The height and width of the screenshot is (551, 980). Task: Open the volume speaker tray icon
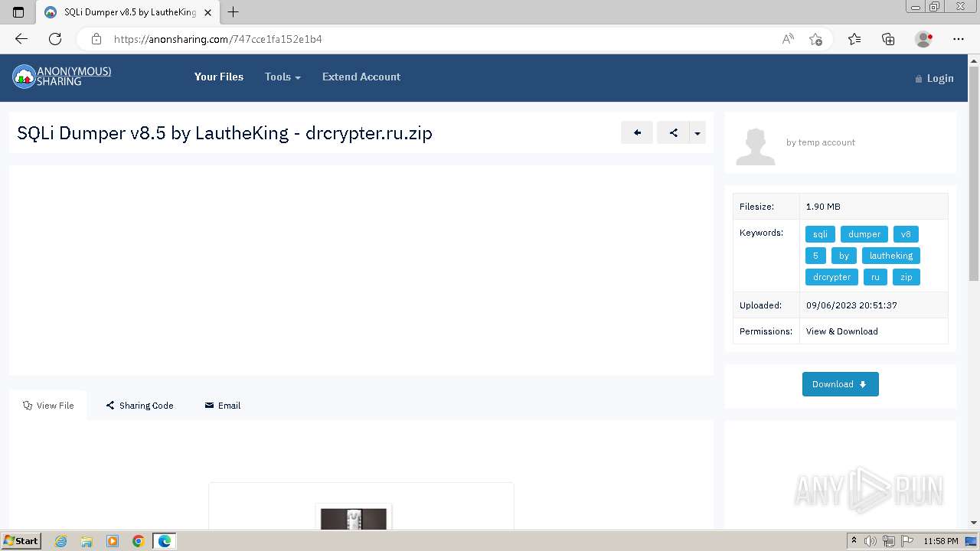click(x=871, y=541)
